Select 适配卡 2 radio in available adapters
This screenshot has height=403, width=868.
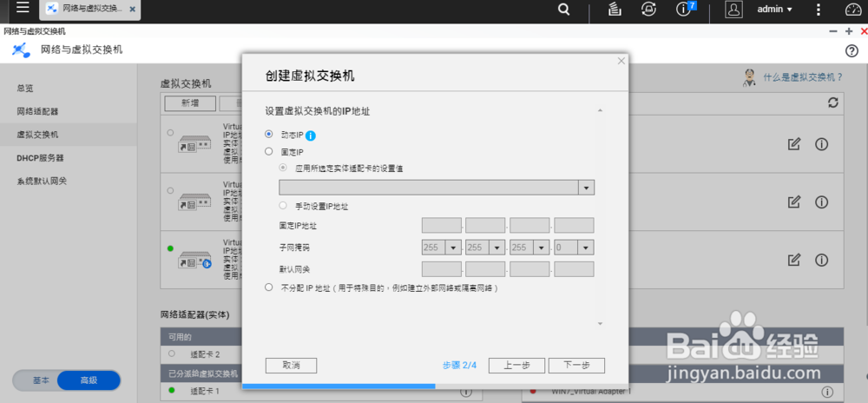[x=171, y=353]
